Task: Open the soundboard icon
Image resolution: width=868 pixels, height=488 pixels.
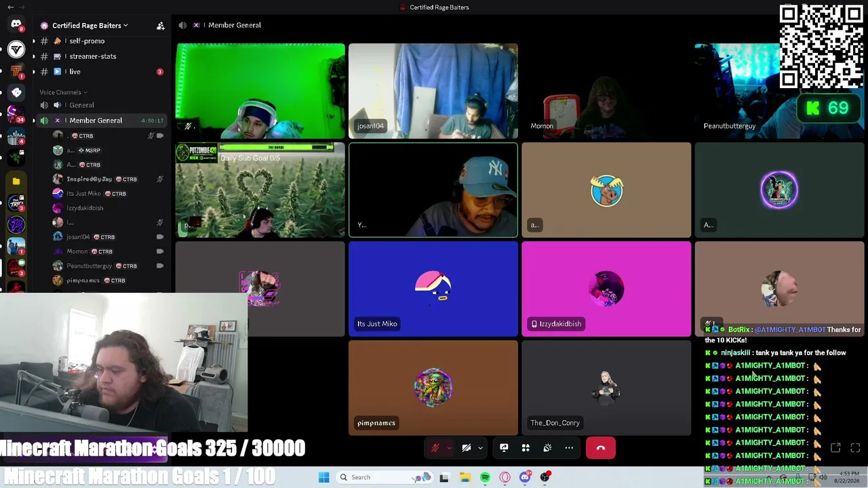Action: tap(547, 448)
